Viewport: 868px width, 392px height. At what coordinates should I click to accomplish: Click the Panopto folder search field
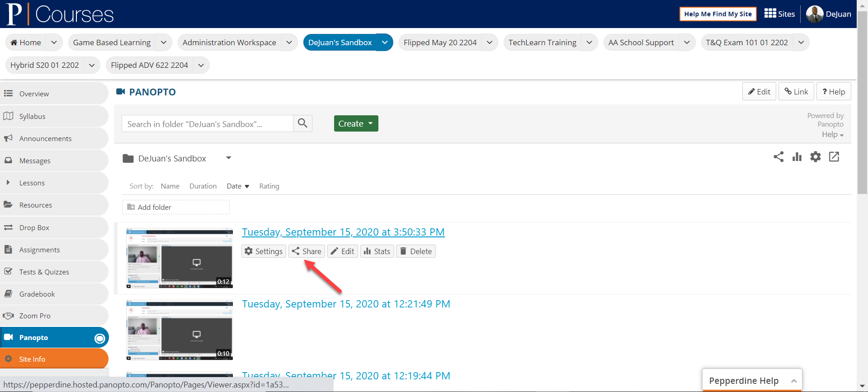[207, 124]
